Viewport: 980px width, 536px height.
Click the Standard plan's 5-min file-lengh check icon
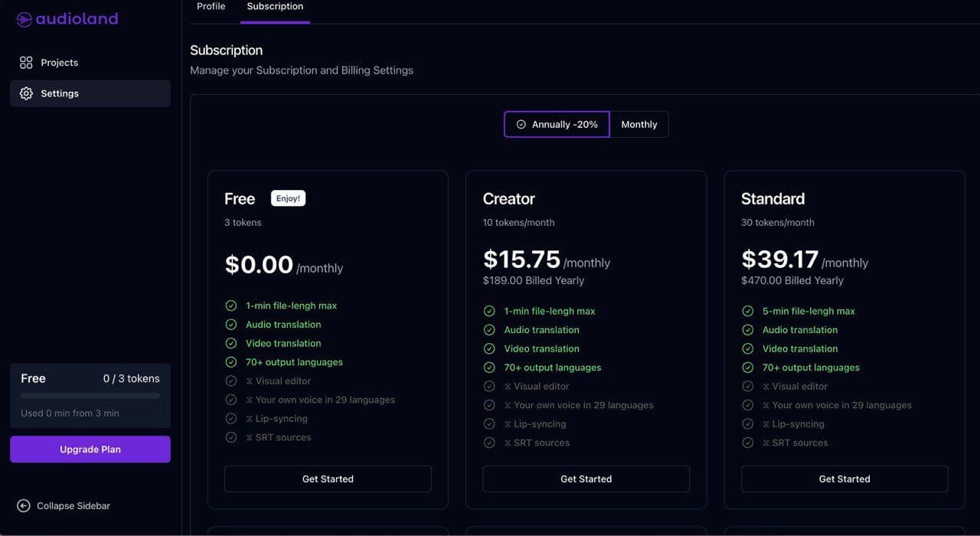748,311
